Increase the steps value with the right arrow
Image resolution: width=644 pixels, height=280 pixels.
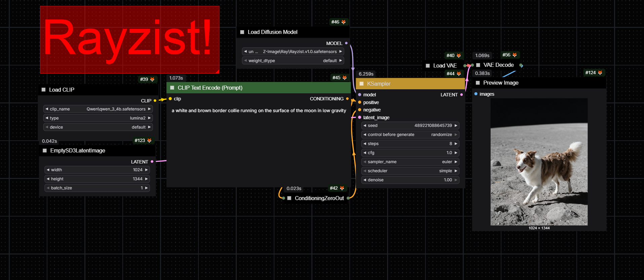click(456, 144)
